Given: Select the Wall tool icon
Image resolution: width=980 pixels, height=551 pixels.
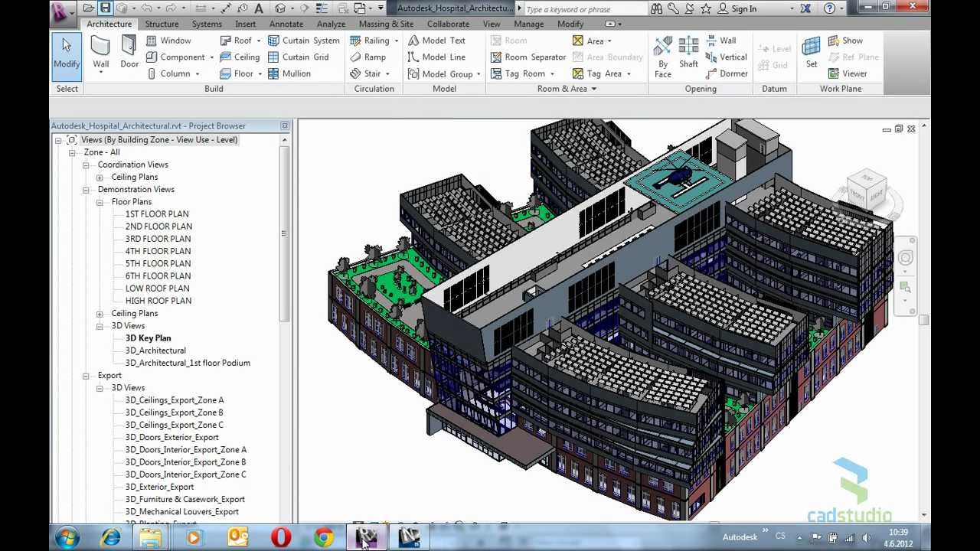Looking at the screenshot, I should [100, 46].
